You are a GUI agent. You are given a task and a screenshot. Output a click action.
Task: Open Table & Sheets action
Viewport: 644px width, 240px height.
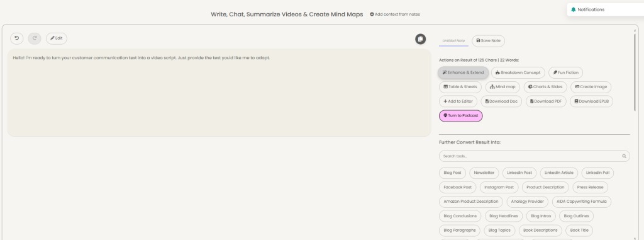click(x=460, y=87)
